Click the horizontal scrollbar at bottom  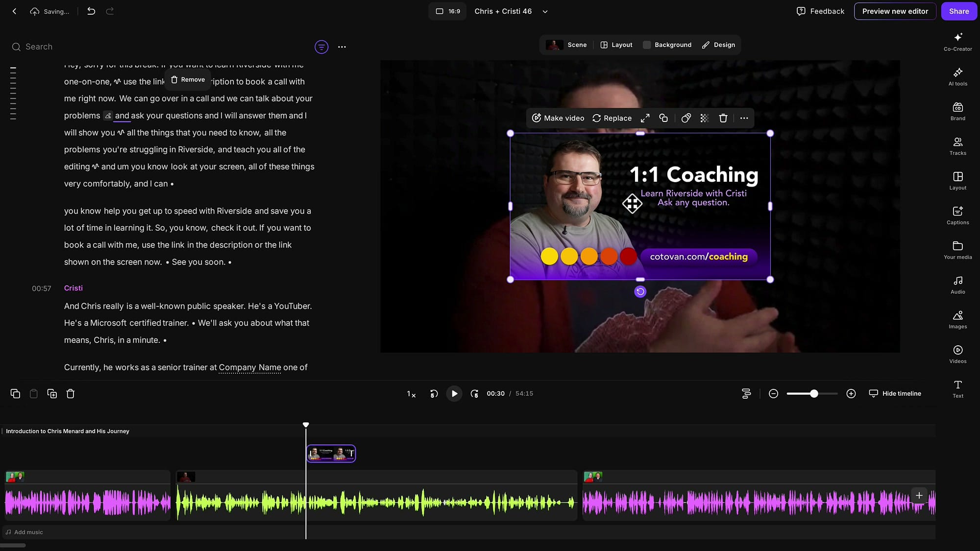[x=13, y=546]
